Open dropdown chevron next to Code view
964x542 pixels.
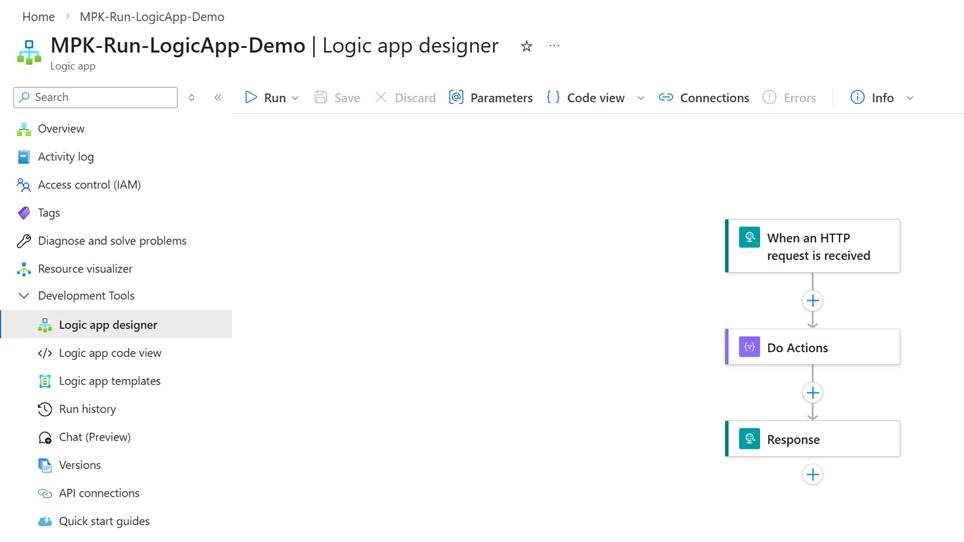pyautogui.click(x=641, y=98)
